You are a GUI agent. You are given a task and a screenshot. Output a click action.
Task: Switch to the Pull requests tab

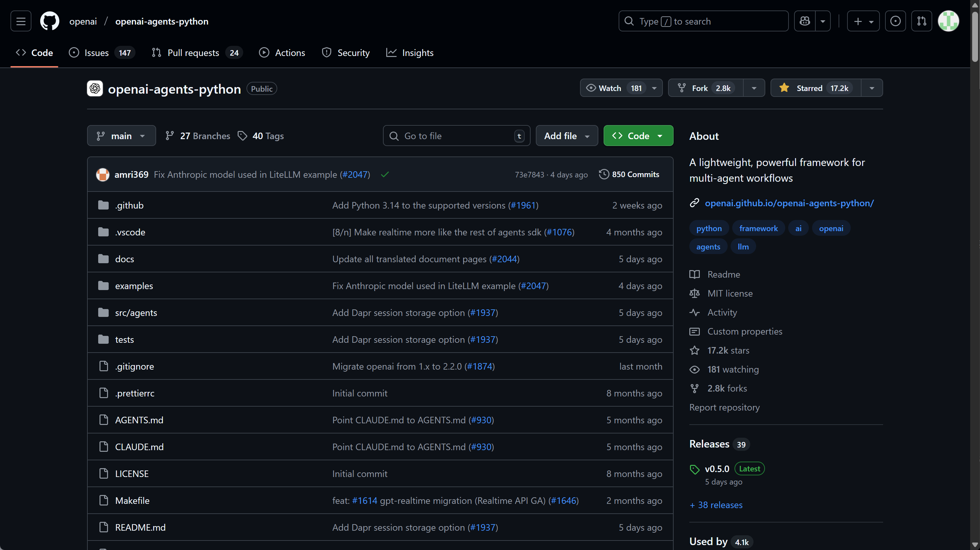197,53
